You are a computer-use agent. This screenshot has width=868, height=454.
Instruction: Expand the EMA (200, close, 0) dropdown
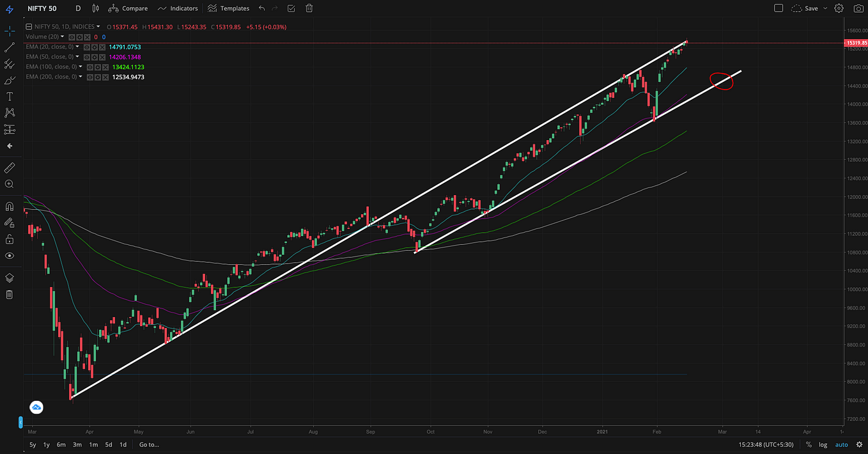81,77
